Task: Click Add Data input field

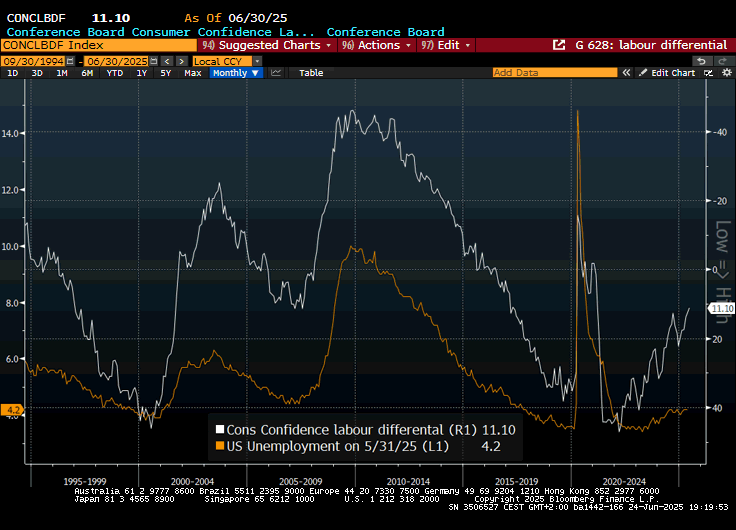Action: 555,73
